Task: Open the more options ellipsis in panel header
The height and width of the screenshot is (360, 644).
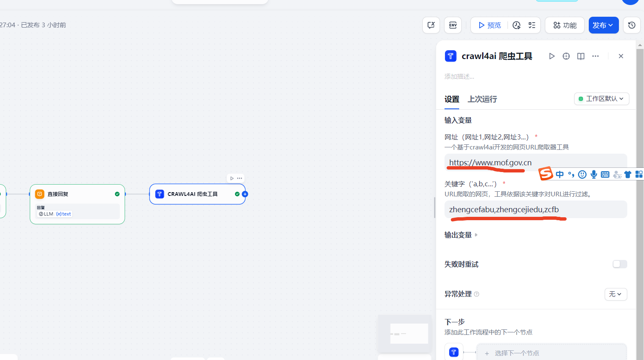Action: 595,56
